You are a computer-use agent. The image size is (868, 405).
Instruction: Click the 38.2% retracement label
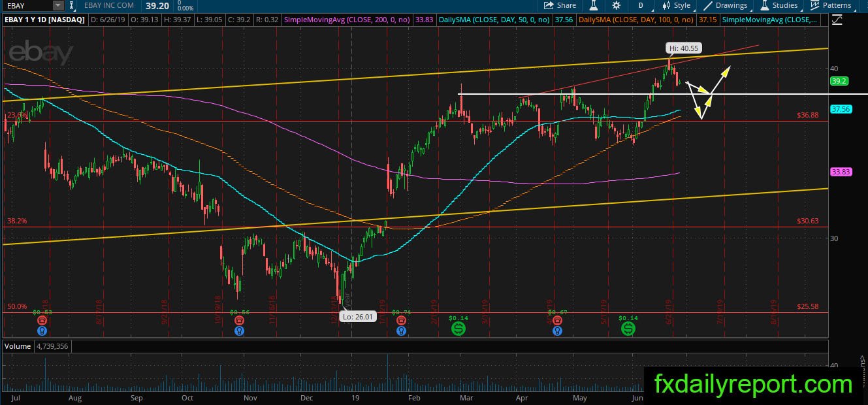click(17, 221)
